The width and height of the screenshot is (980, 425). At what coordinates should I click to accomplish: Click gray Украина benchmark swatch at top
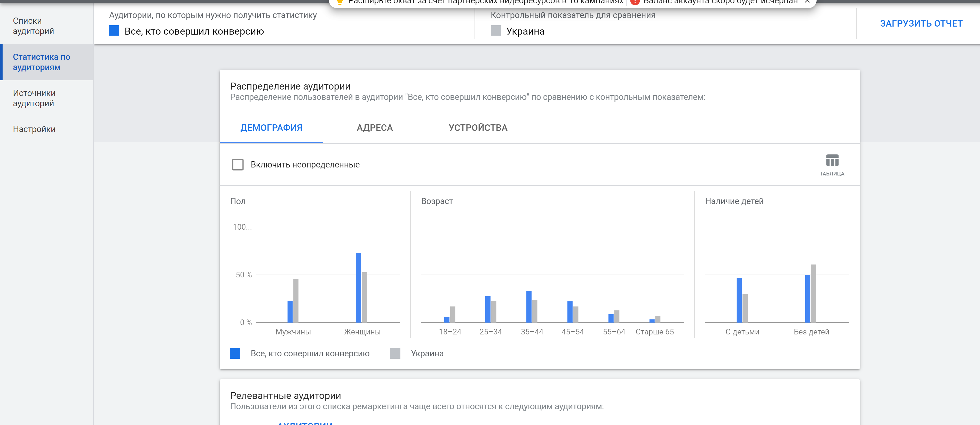click(496, 31)
